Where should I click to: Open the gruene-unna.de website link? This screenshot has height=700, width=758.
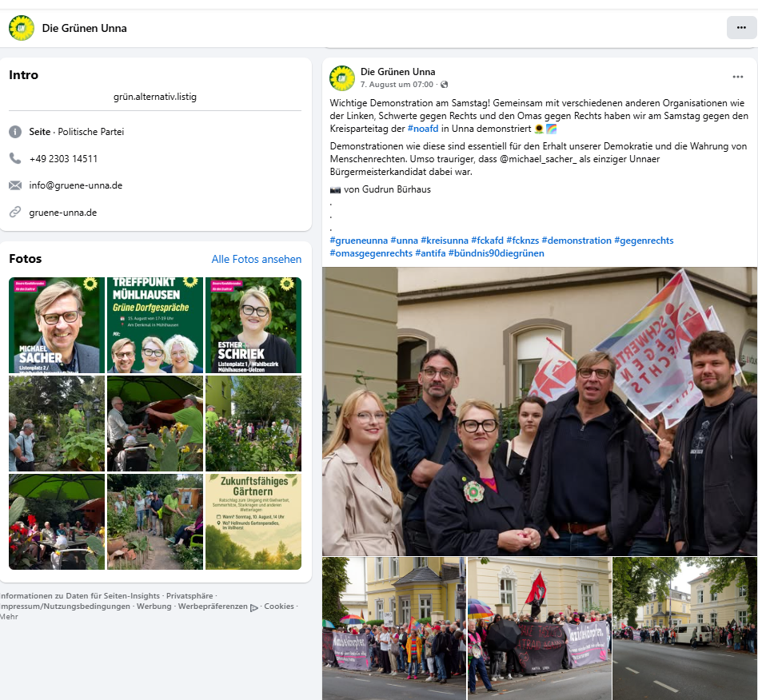click(x=63, y=213)
